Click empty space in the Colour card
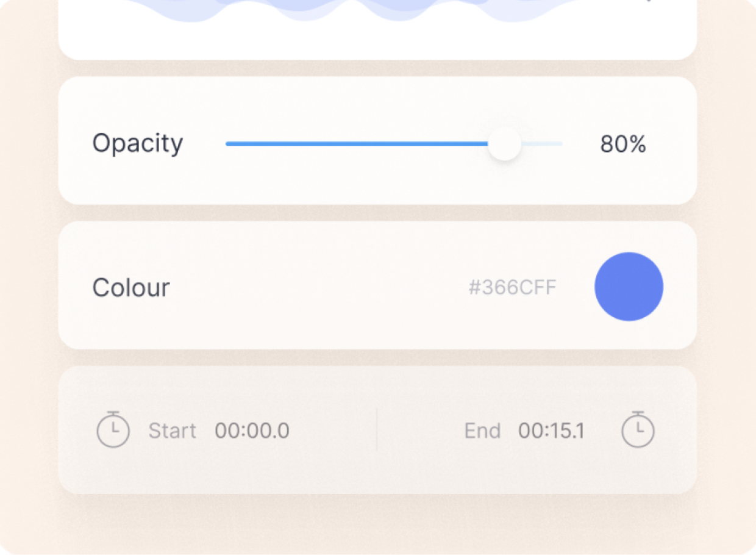The width and height of the screenshot is (756, 555). click(x=317, y=287)
